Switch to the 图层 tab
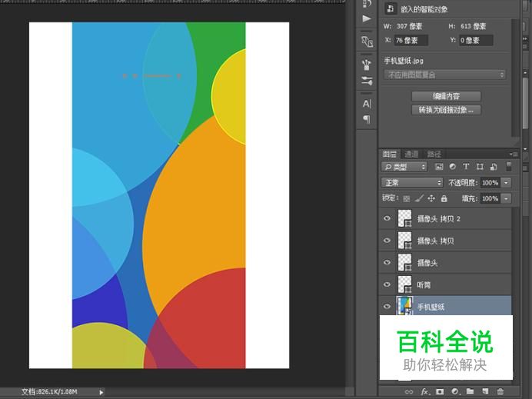 pos(390,154)
